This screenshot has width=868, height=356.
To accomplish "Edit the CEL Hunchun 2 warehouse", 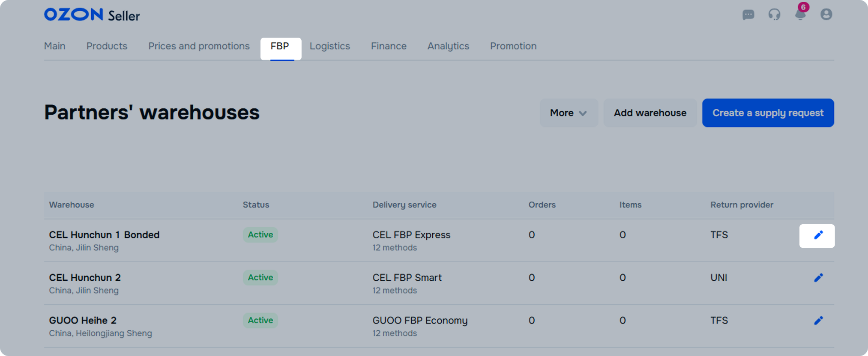I will tap(818, 278).
